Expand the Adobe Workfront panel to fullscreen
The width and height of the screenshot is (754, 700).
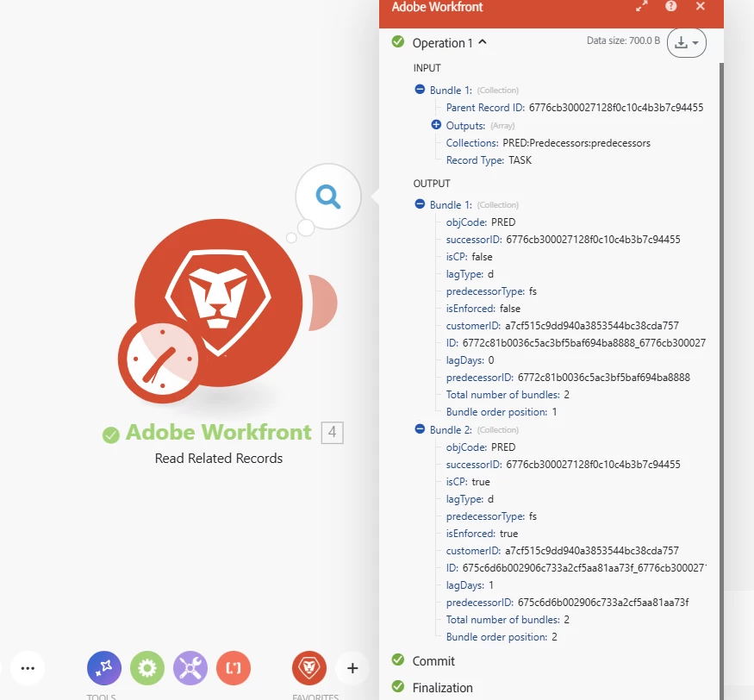[641, 6]
